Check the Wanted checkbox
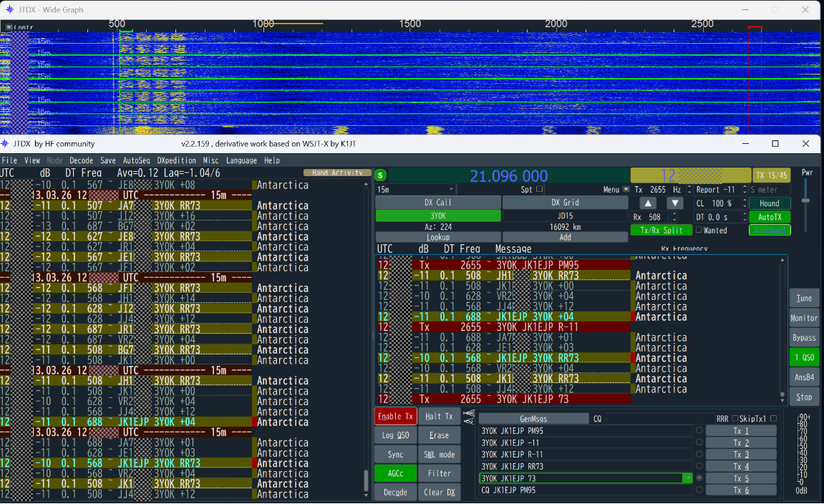 (699, 231)
